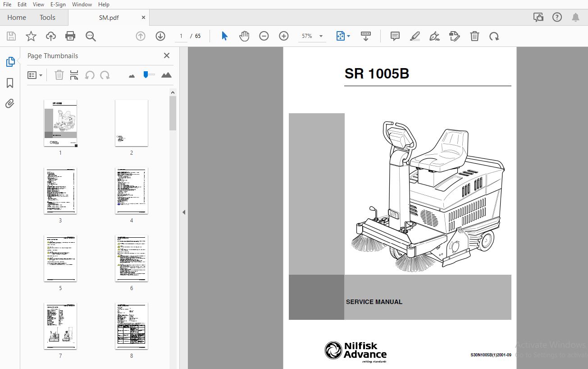
Task: Click the Fit page view icon
Action: [x=341, y=36]
